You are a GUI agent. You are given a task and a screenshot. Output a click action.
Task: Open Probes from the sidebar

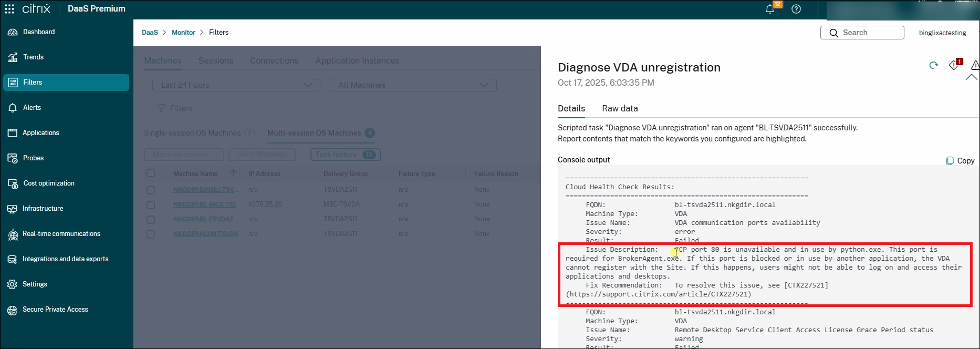click(x=66, y=158)
